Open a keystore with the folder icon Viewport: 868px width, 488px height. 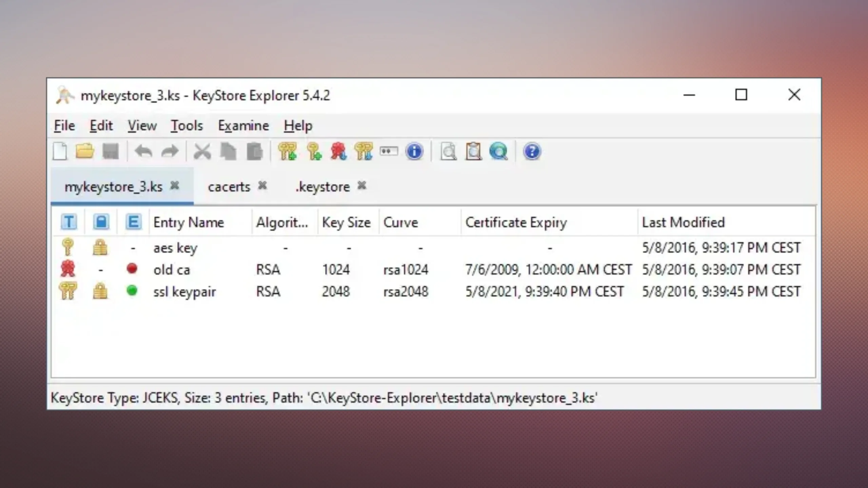point(85,151)
